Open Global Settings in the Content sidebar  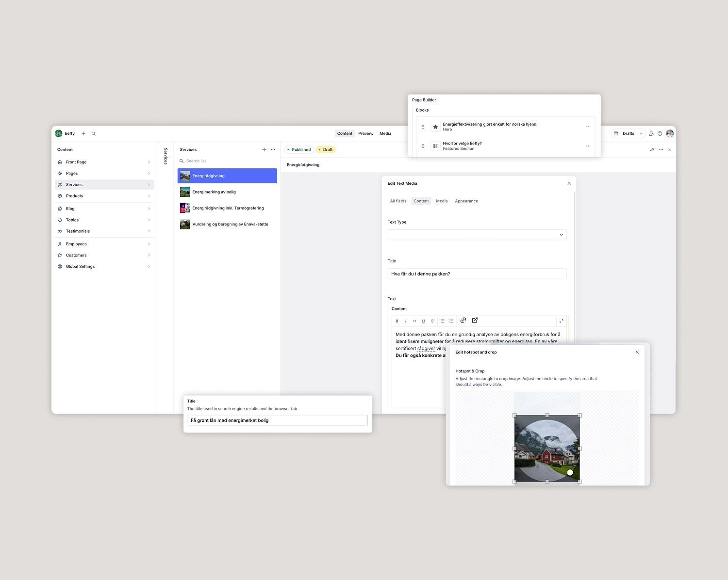click(104, 267)
